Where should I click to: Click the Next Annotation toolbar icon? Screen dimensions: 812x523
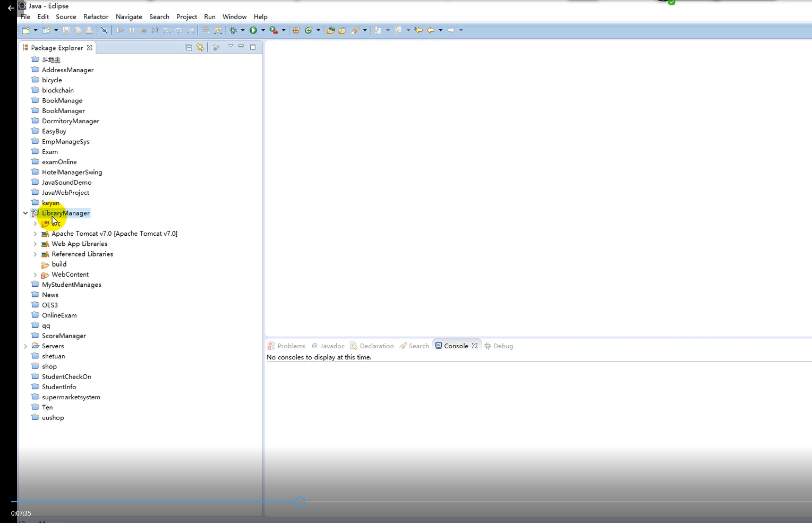click(x=378, y=30)
